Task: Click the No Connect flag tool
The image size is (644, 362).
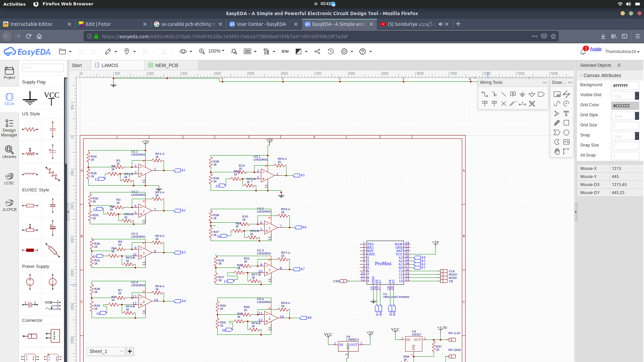Action: 504,104
